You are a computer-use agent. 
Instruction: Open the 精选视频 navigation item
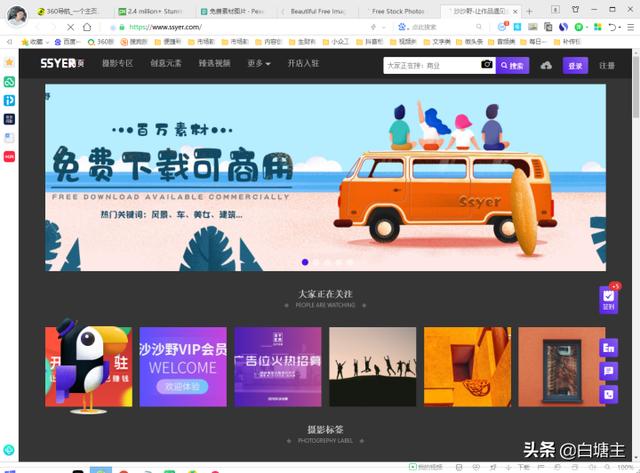point(214,63)
